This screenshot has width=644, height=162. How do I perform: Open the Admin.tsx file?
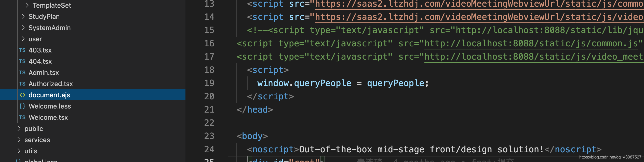[44, 73]
